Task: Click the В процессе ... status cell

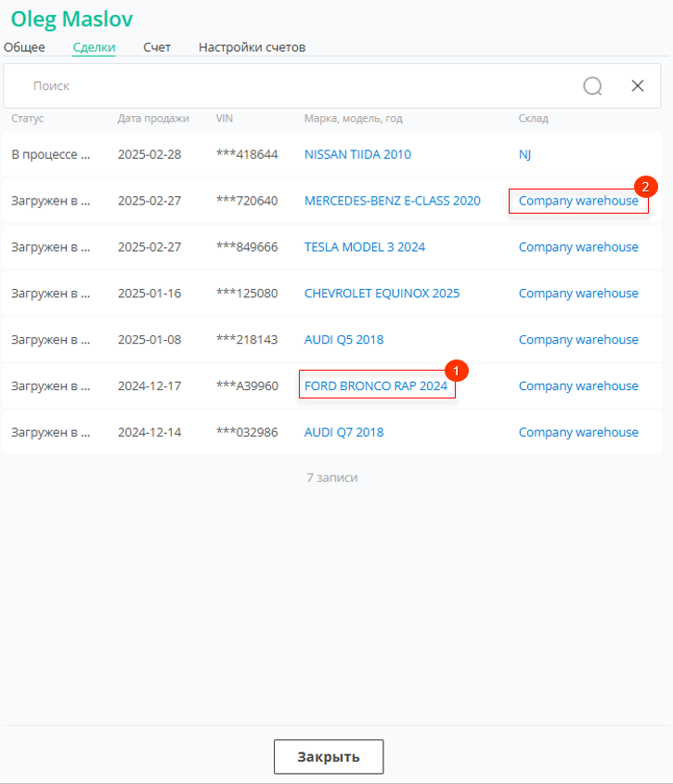Action: click(51, 154)
